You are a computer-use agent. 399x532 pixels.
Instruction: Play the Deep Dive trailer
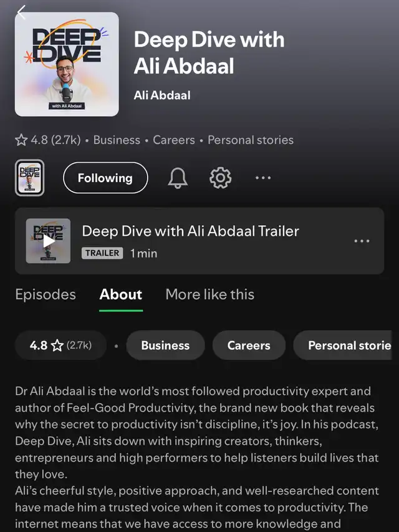tap(48, 241)
